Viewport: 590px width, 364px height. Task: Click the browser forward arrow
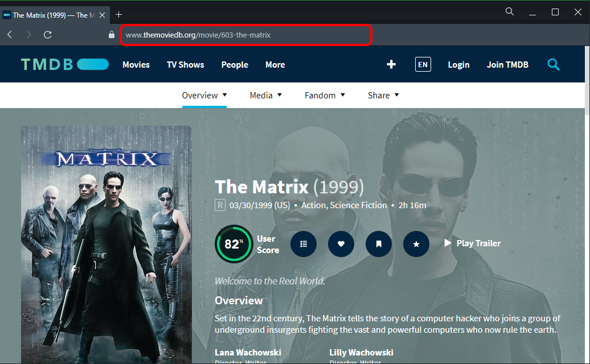click(28, 35)
